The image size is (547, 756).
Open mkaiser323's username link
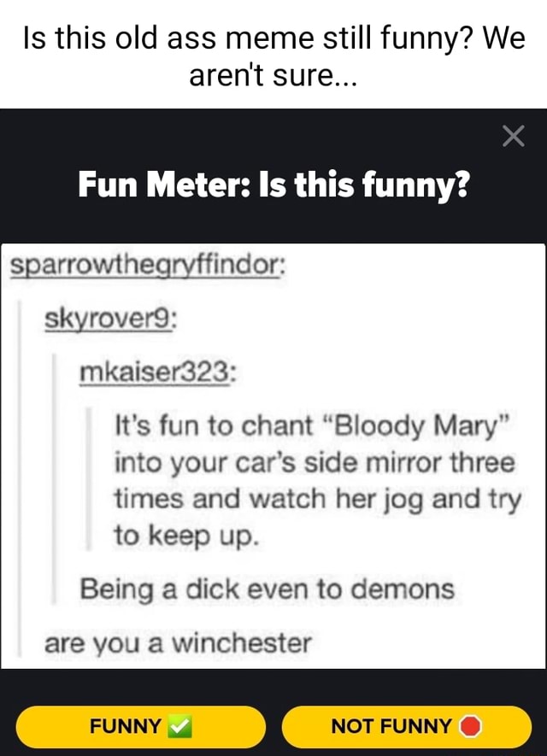[x=158, y=372]
